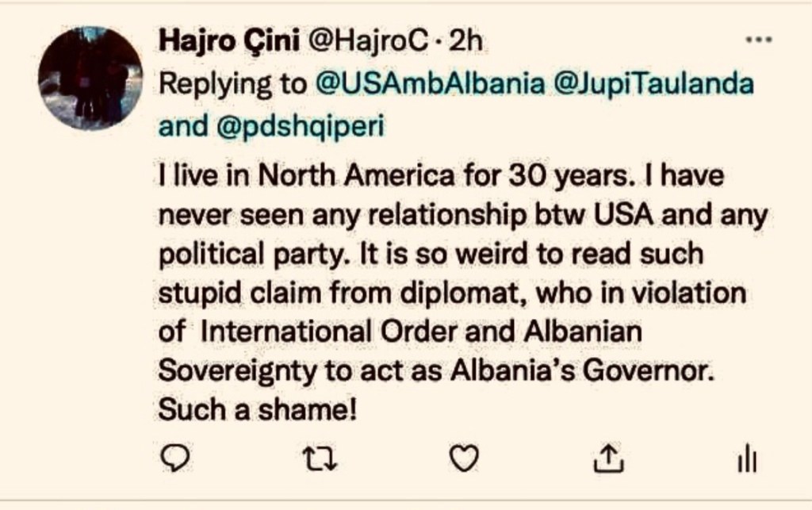View tweet analytics bar chart icon
Screen dimensions: 812x510
tap(747, 459)
